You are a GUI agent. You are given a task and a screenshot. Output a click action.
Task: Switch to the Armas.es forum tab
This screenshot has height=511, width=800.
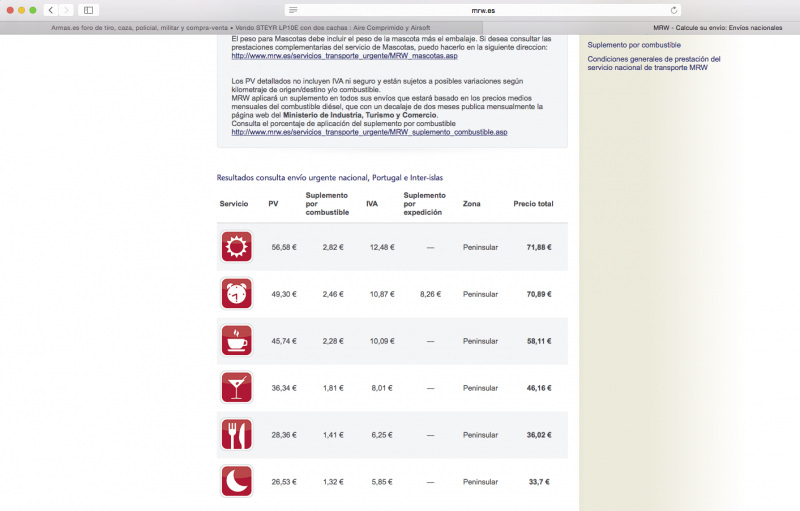click(x=240, y=28)
